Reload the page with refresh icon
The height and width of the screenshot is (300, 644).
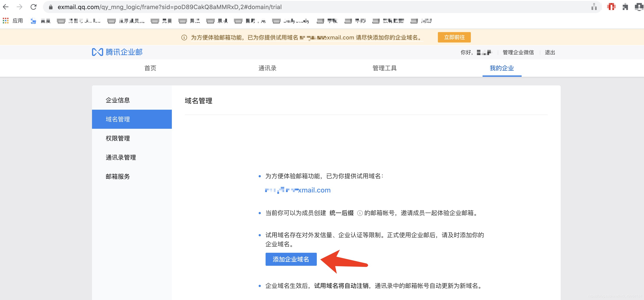33,7
